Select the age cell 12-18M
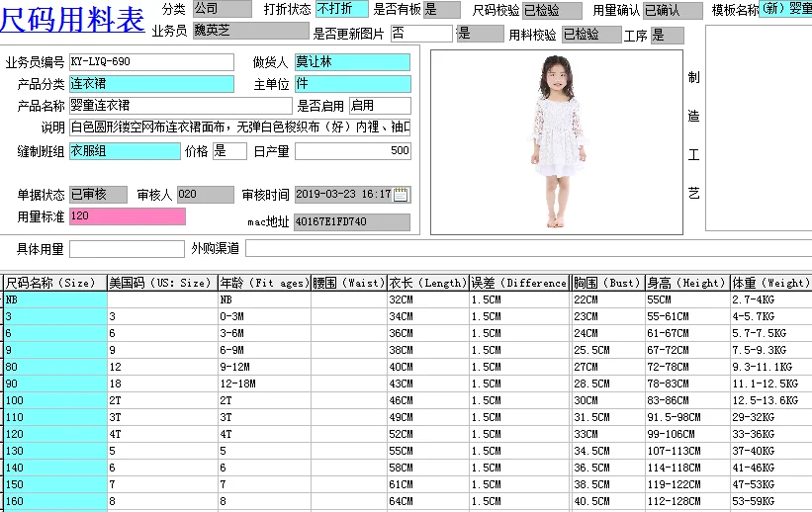The width and height of the screenshot is (812, 512). (264, 384)
